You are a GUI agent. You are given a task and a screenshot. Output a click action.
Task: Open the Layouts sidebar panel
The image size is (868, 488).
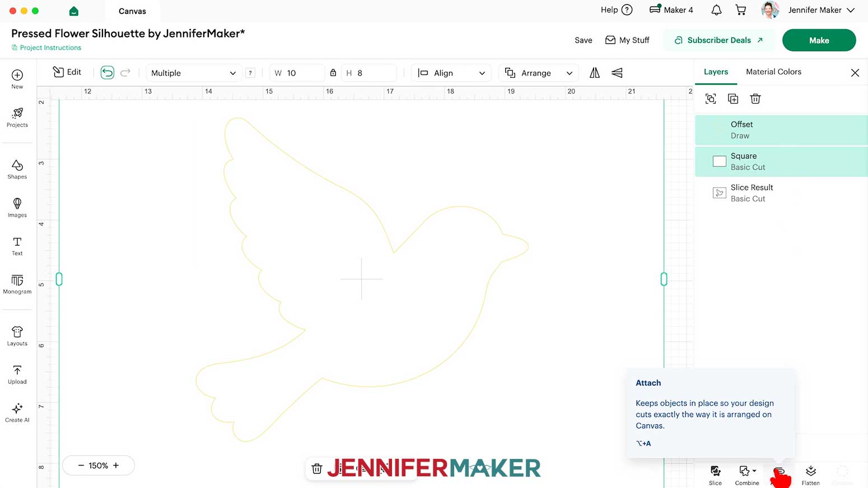click(x=17, y=336)
